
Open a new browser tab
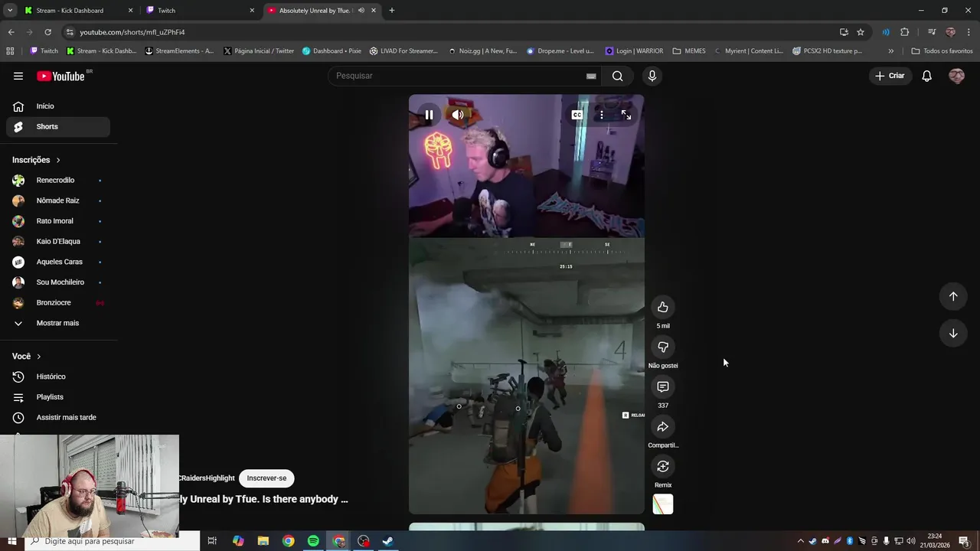392,11
